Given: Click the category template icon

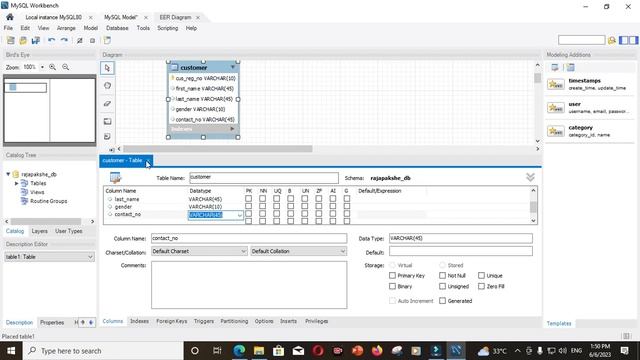Looking at the screenshot, I should click(x=556, y=131).
